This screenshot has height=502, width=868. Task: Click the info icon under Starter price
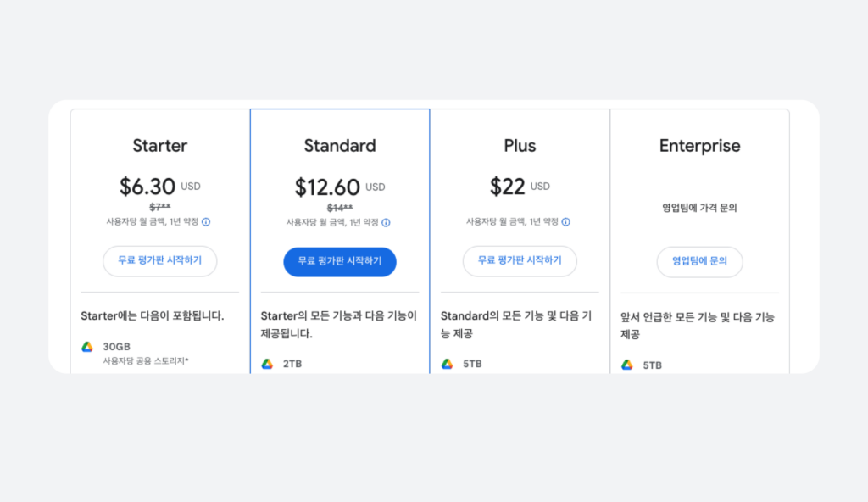coord(206,222)
